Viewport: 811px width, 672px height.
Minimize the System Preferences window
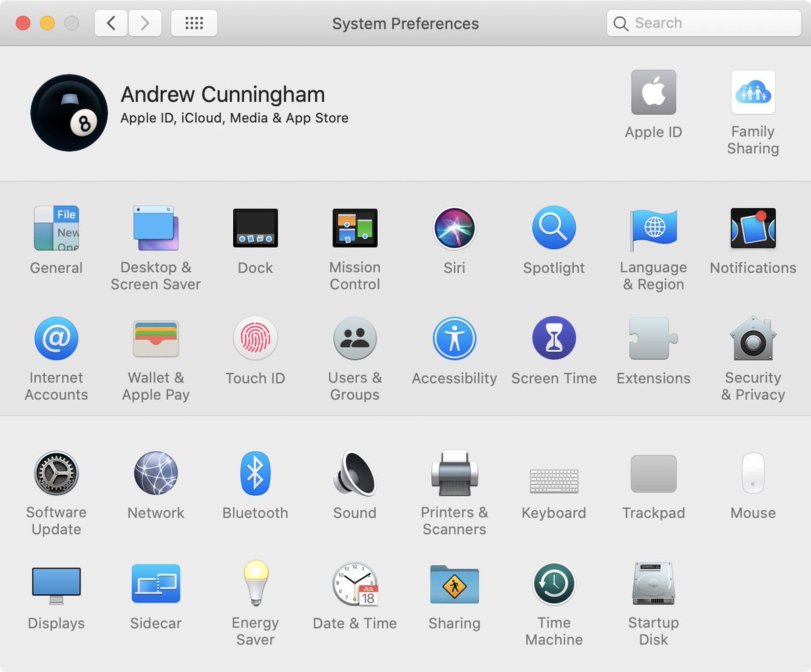coord(47,24)
